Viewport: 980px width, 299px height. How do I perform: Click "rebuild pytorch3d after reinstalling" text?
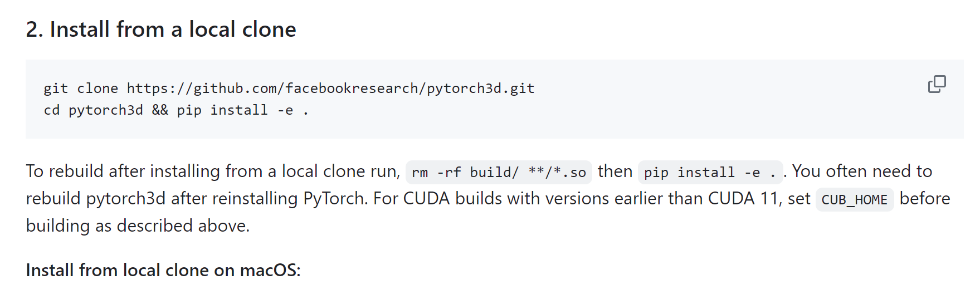(x=162, y=199)
